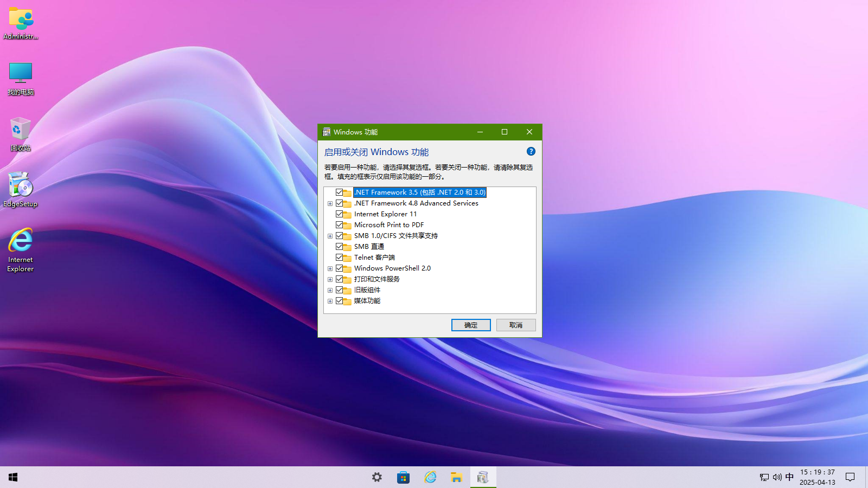Toggle Windows PowerShell 2.0 checkbox
This screenshot has width=868, height=488.
(339, 268)
